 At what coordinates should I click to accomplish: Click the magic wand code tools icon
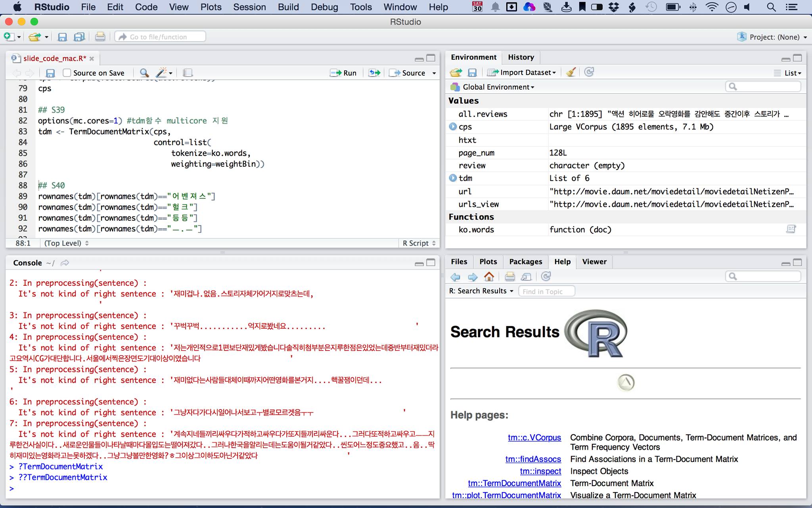(161, 73)
